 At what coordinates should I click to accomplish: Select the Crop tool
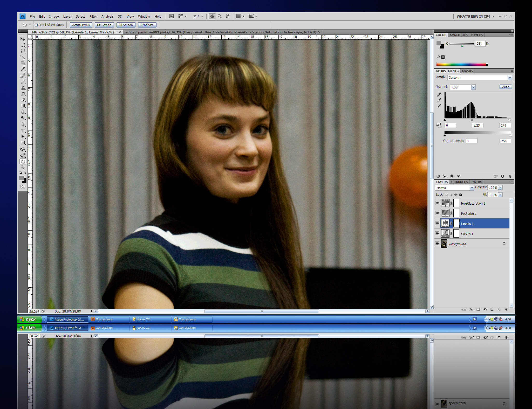pos(23,63)
